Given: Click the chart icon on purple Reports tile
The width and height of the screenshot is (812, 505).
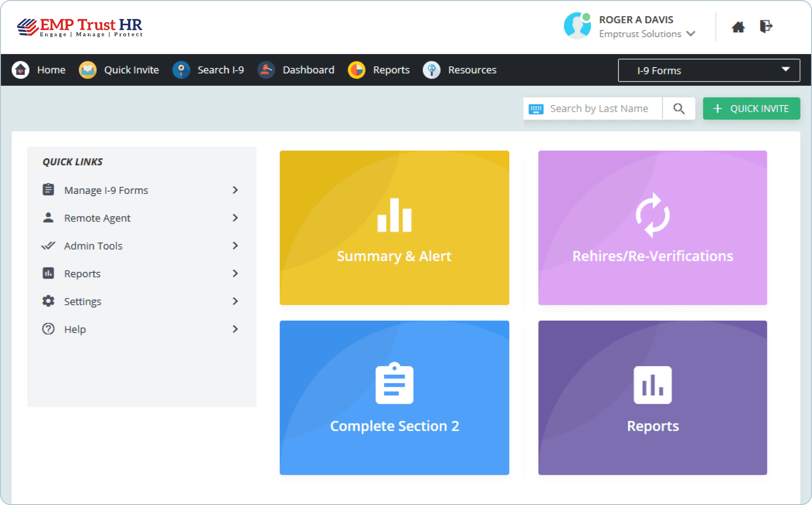Looking at the screenshot, I should coord(653,385).
